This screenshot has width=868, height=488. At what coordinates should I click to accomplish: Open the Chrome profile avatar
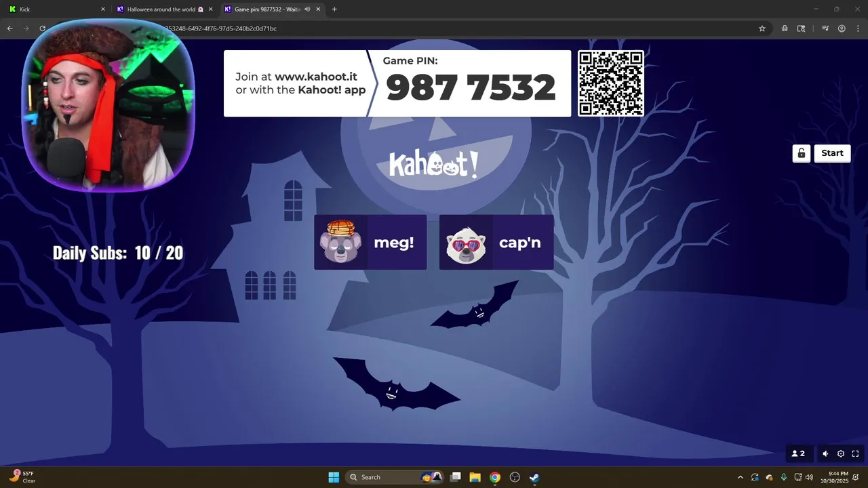tap(842, 28)
